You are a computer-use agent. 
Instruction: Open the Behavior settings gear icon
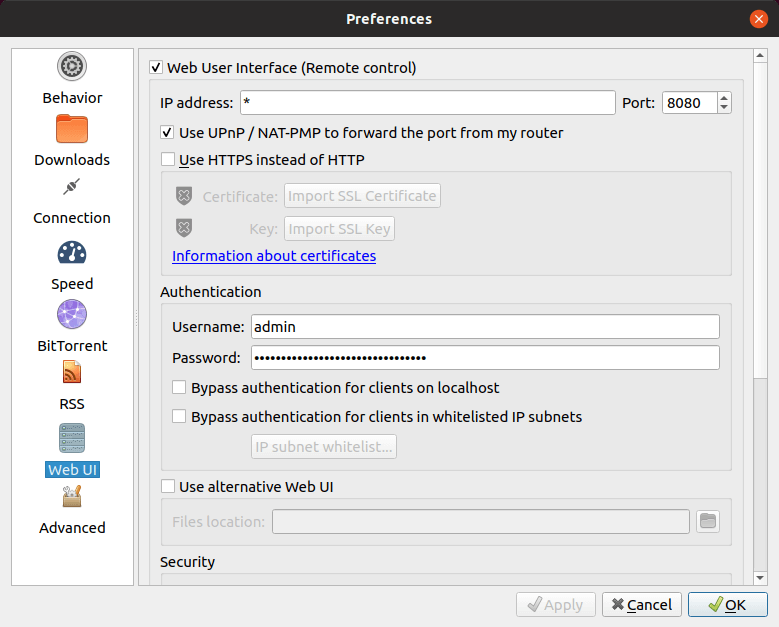point(72,67)
